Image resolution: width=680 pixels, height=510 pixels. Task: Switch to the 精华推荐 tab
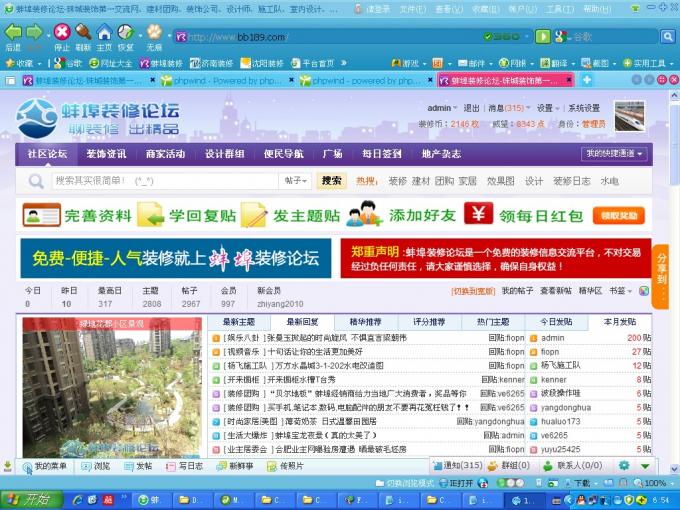pos(365,322)
